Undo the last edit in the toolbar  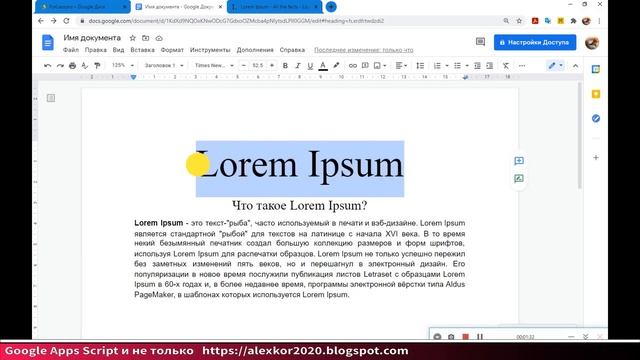47,66
